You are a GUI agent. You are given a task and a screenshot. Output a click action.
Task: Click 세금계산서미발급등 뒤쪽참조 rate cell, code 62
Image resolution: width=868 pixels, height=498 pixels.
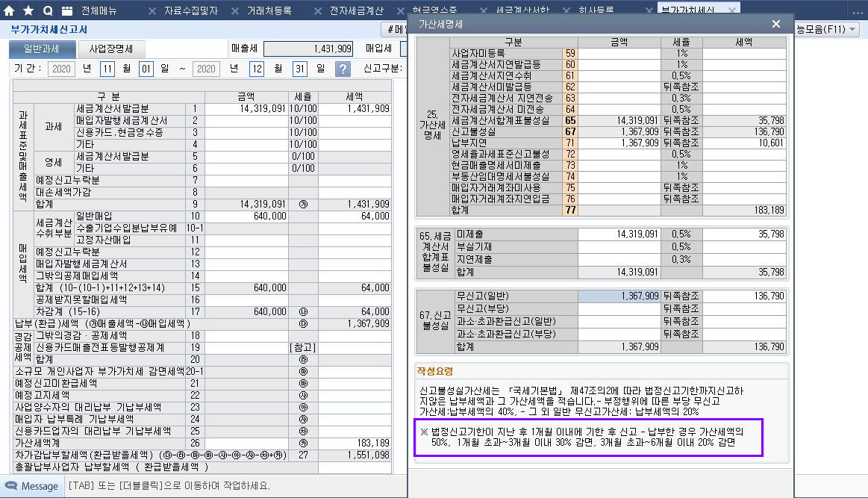681,87
